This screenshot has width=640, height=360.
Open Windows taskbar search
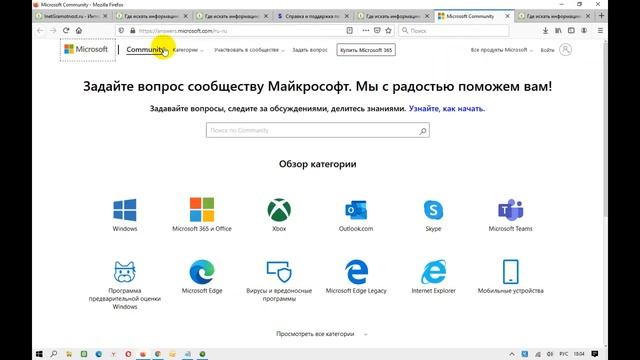[54, 354]
